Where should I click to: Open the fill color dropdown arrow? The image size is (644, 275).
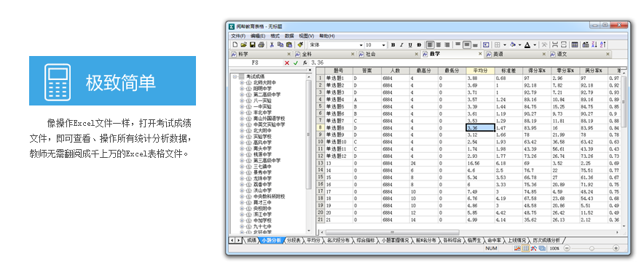[519, 44]
